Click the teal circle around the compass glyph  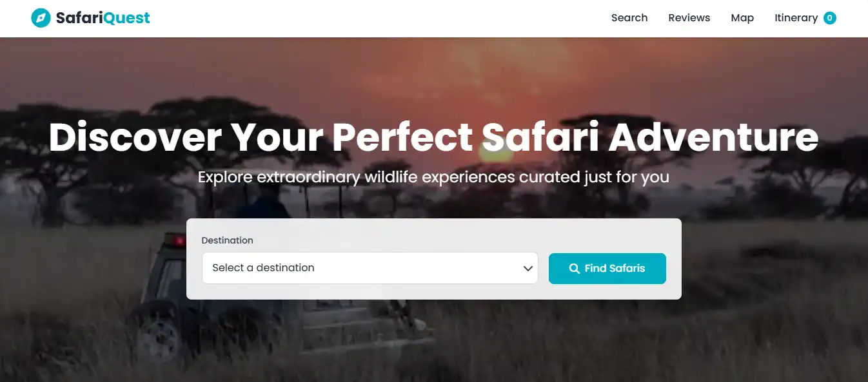pyautogui.click(x=40, y=17)
